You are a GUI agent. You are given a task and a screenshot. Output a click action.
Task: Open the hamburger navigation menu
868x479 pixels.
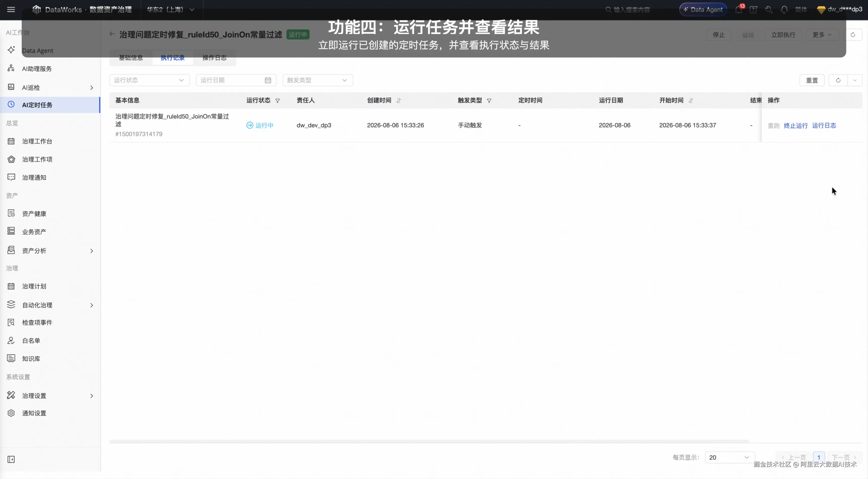(11, 9)
